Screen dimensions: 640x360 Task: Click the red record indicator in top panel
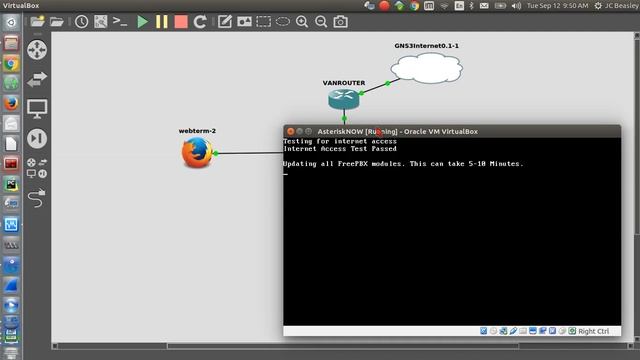click(x=384, y=6)
